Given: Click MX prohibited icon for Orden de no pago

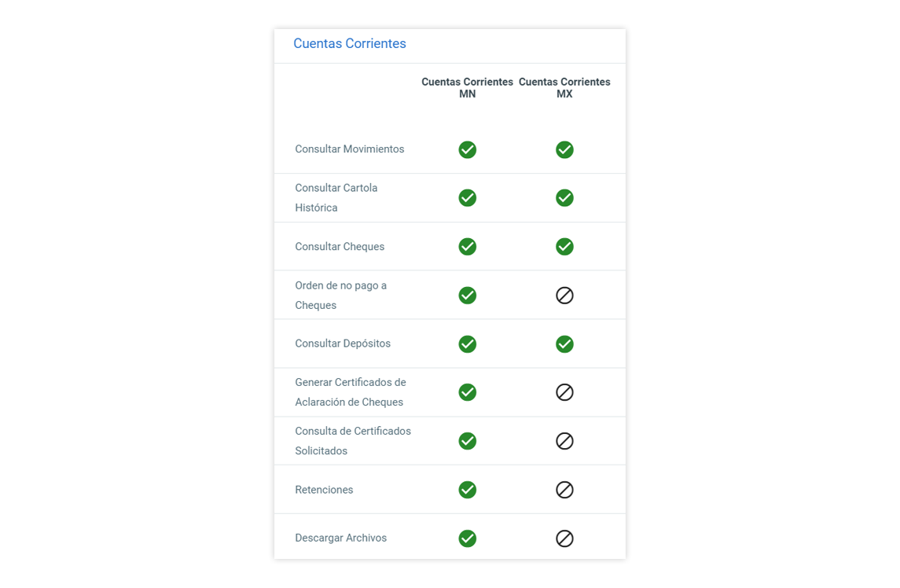Looking at the screenshot, I should pyautogui.click(x=564, y=296).
